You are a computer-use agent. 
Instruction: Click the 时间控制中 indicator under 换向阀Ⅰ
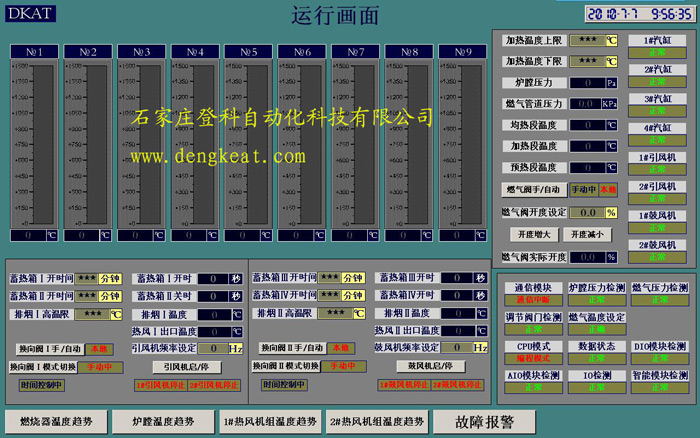(42, 385)
